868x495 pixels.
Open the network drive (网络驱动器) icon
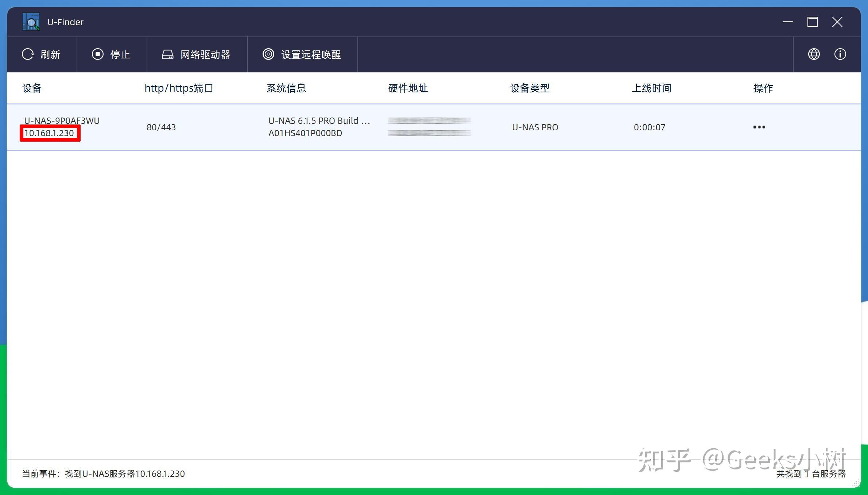click(167, 54)
